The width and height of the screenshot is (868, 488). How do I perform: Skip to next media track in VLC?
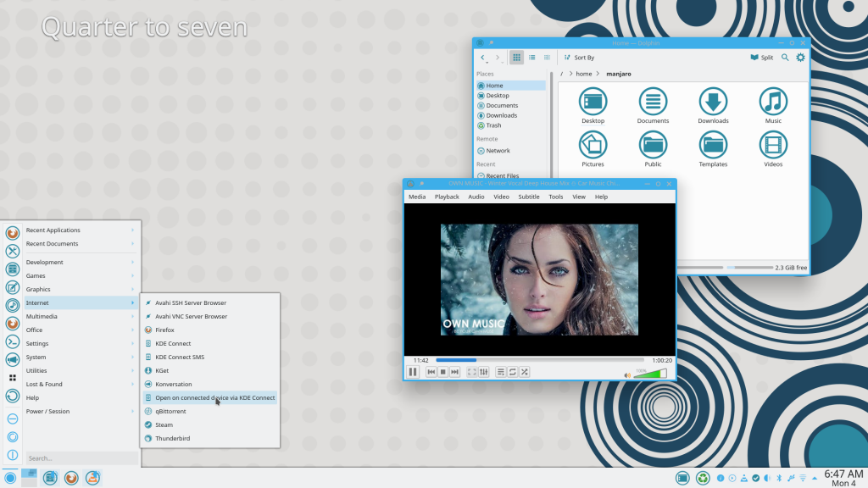point(454,372)
